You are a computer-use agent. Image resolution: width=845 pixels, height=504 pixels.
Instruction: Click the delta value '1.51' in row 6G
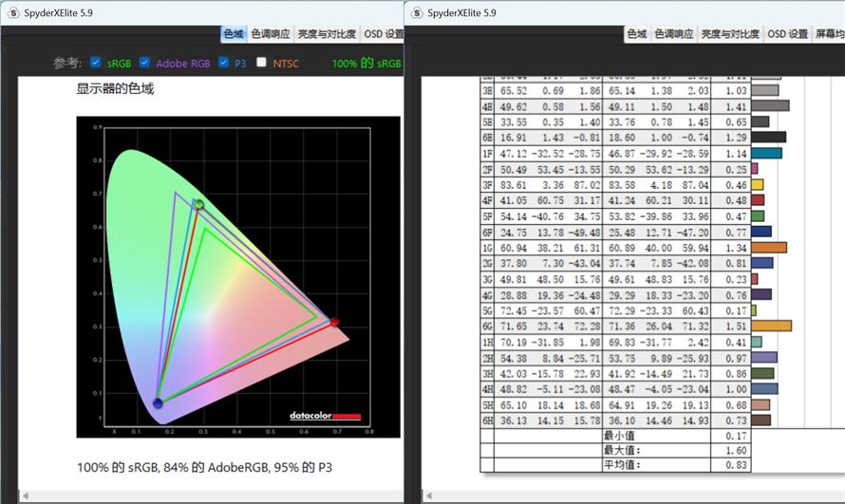[736, 327]
